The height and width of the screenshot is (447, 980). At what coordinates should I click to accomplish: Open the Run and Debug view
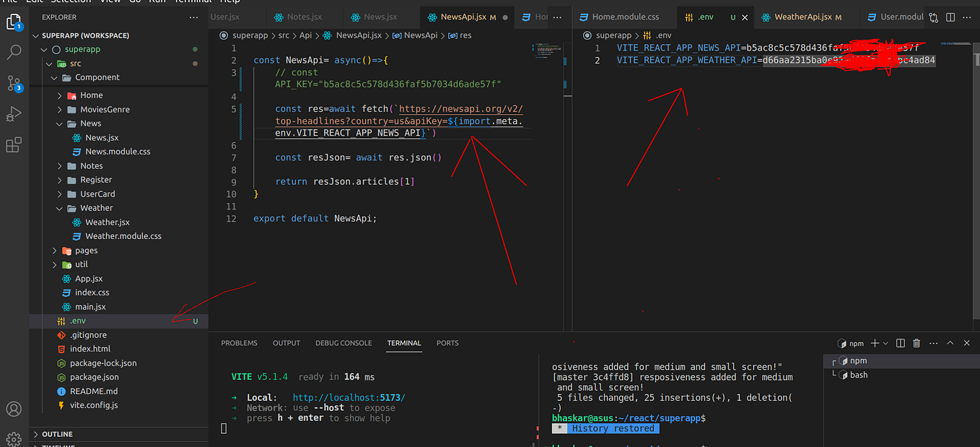14,113
